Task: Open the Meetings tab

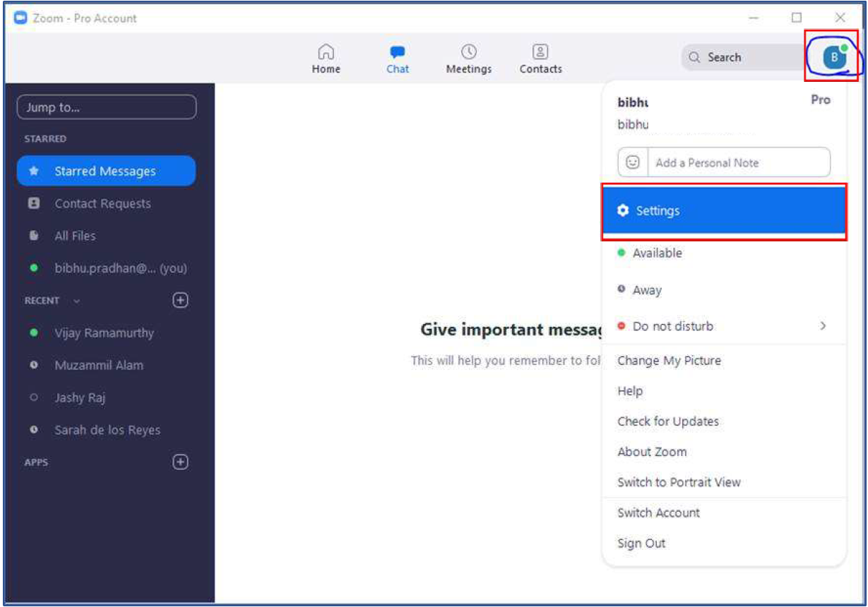Action: 468,59
